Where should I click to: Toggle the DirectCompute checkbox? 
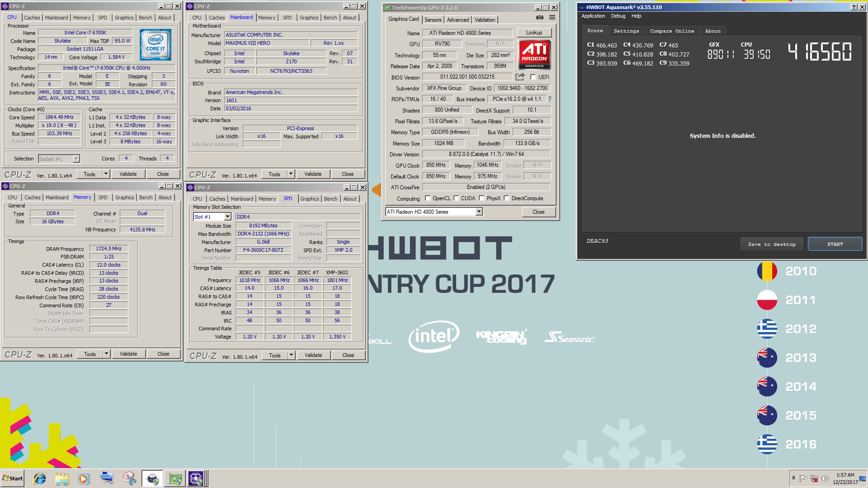(506, 198)
